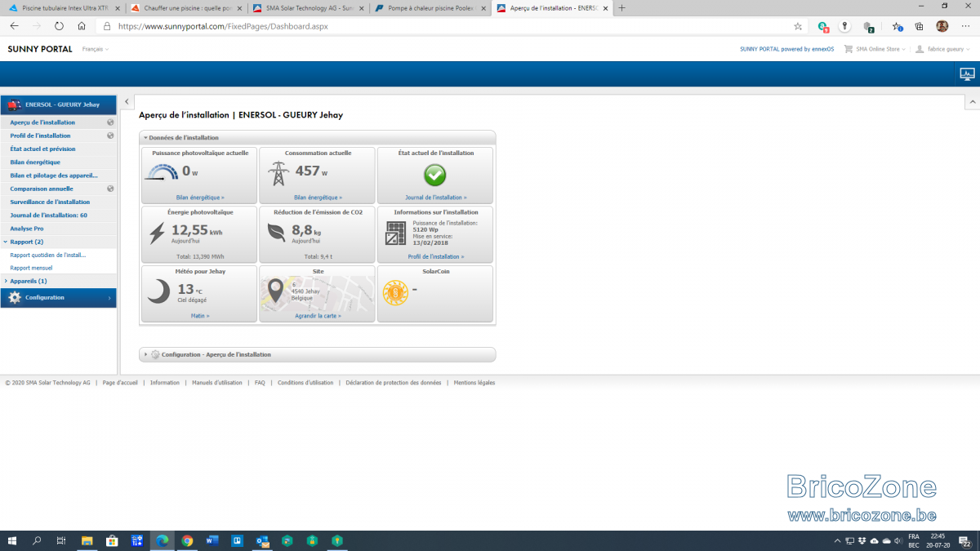Viewport: 980px width, 551px height.
Task: Click the globe icon beside Profil de l'installation
Action: click(110, 136)
